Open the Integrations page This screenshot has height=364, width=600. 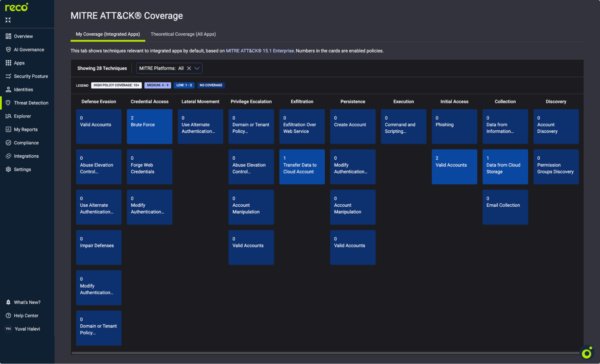click(26, 156)
